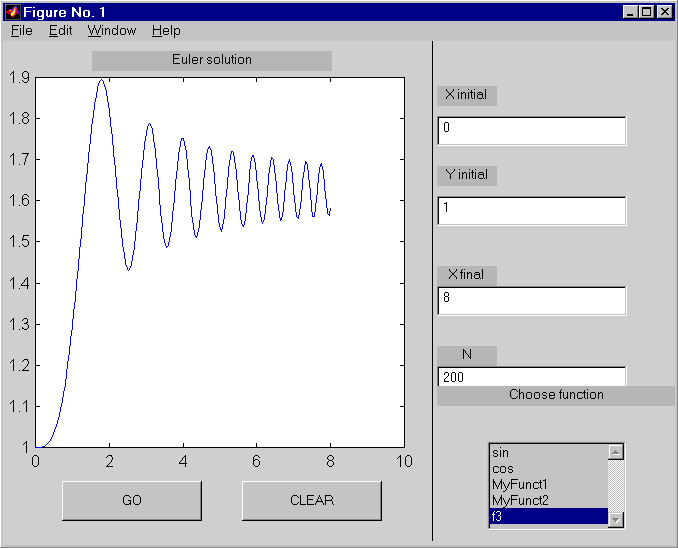This screenshot has width=678, height=548.
Task: Click the function list scroll-down arrow
Action: tap(616, 519)
